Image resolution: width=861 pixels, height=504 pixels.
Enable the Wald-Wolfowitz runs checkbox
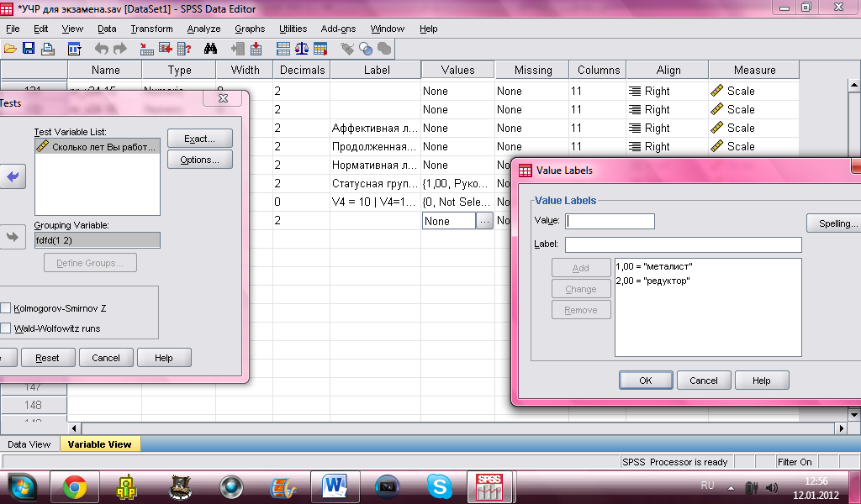(6, 328)
